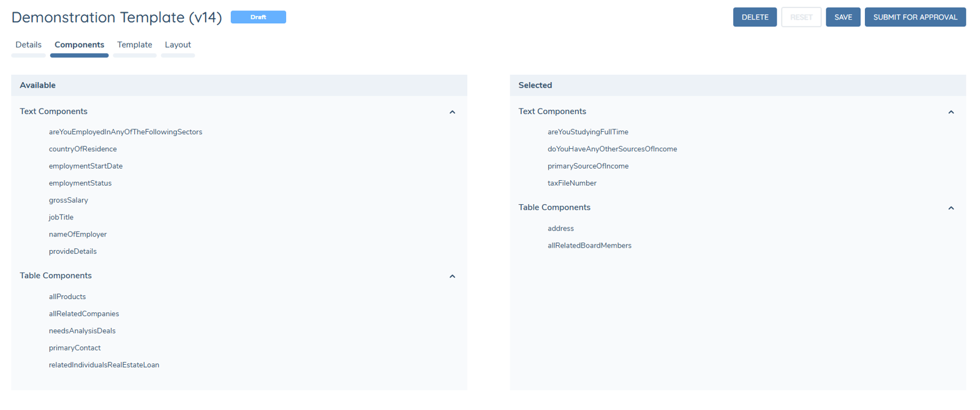Screen dimensions: 980x410
Task: Collapse Selected Table Components chevron
Action: 951,208
